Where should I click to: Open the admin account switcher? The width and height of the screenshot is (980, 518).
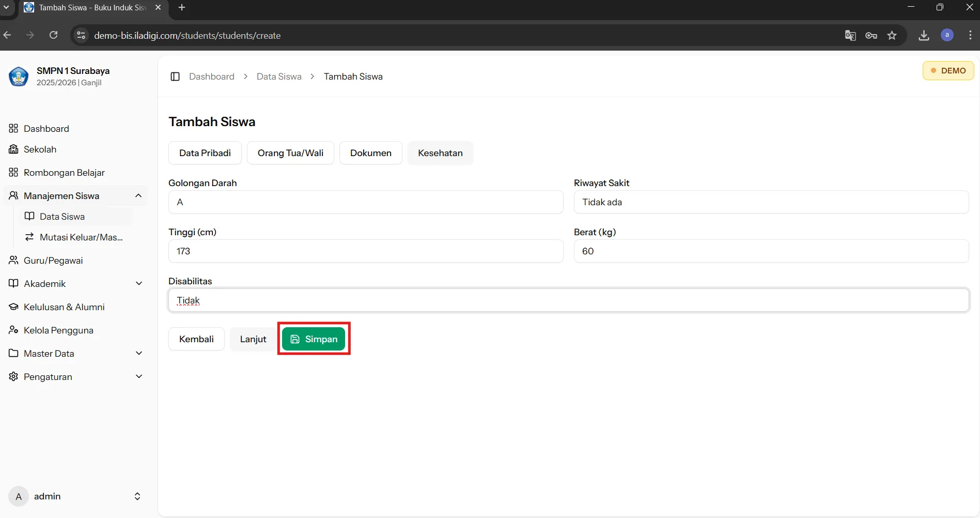click(137, 496)
